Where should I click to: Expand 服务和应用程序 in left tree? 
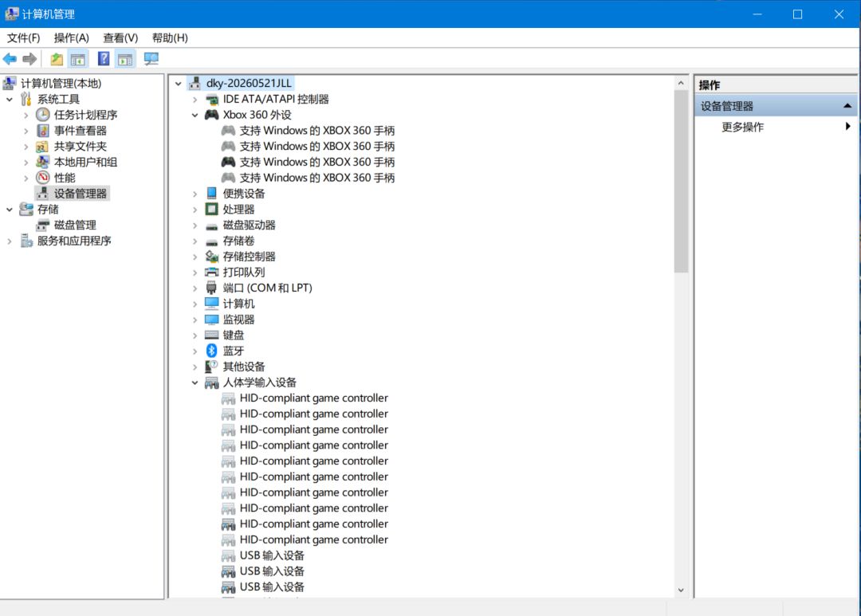[10, 241]
